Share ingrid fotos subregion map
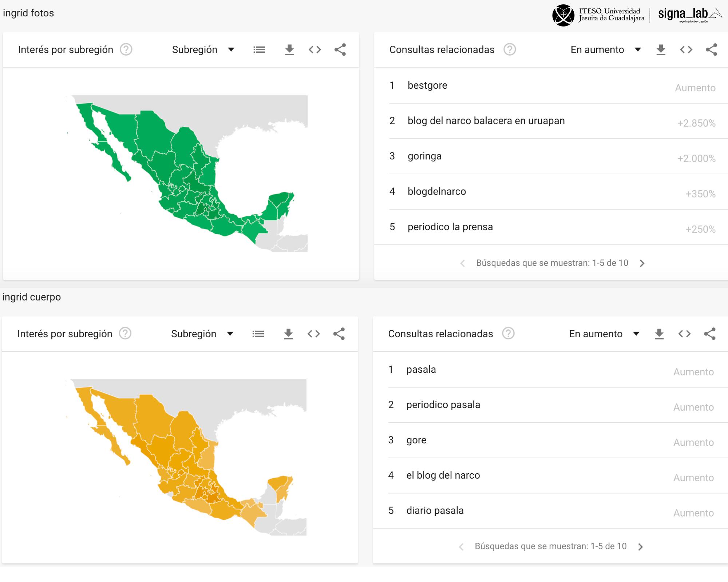The width and height of the screenshot is (728, 582). tap(340, 49)
